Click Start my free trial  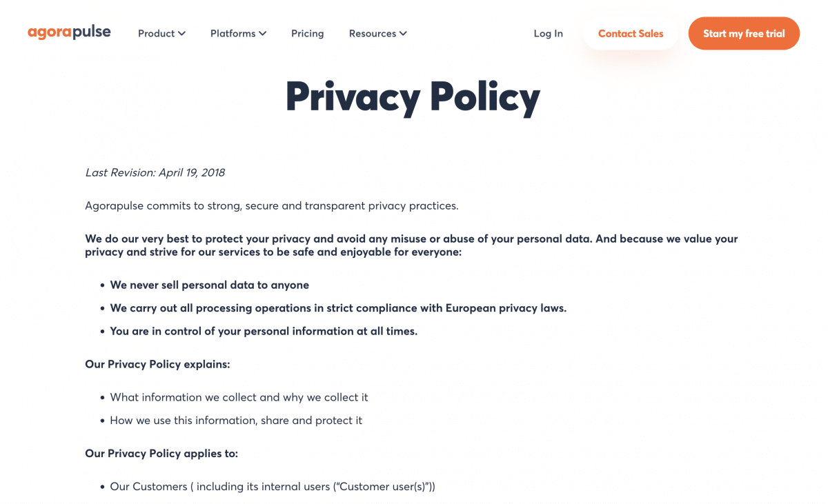(744, 33)
